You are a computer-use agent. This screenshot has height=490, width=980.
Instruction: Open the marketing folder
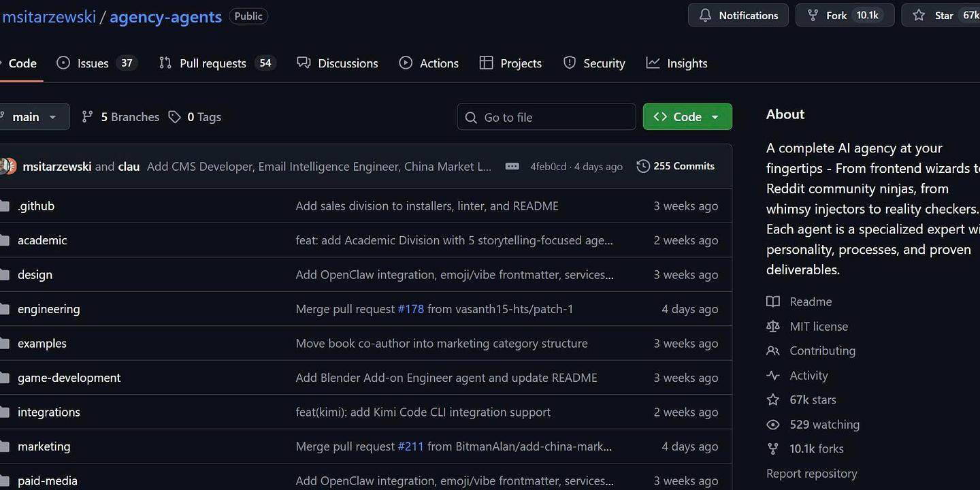[x=44, y=446]
